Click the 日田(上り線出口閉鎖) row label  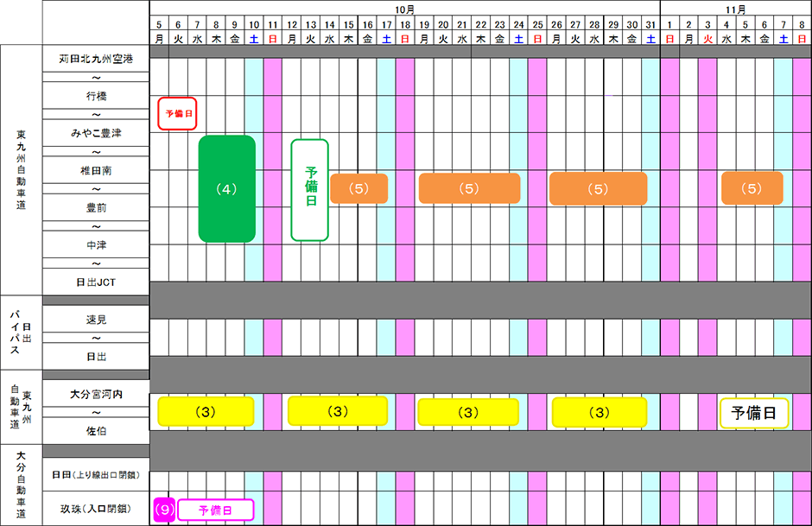pos(96,475)
